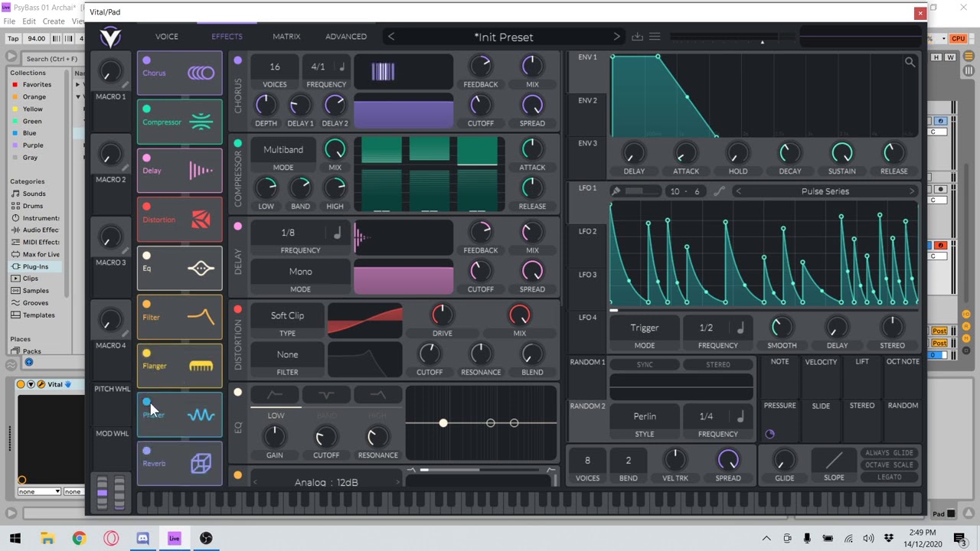
Task: Open Google Chrome from the taskbar
Action: pos(79,538)
